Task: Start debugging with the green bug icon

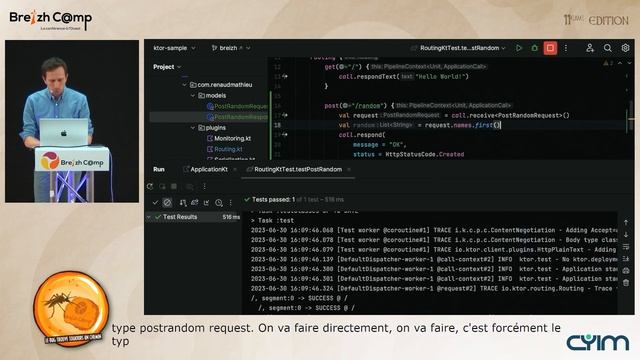Action: [534, 48]
